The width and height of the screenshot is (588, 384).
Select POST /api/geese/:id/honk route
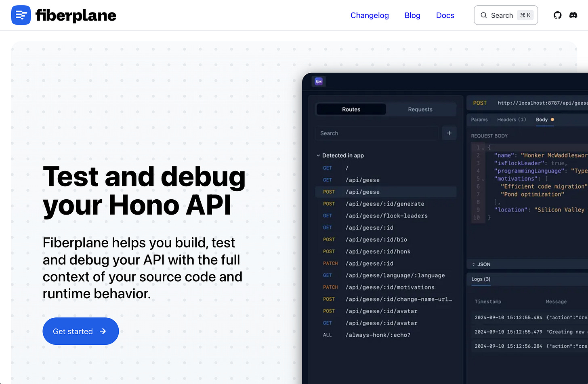386,251
